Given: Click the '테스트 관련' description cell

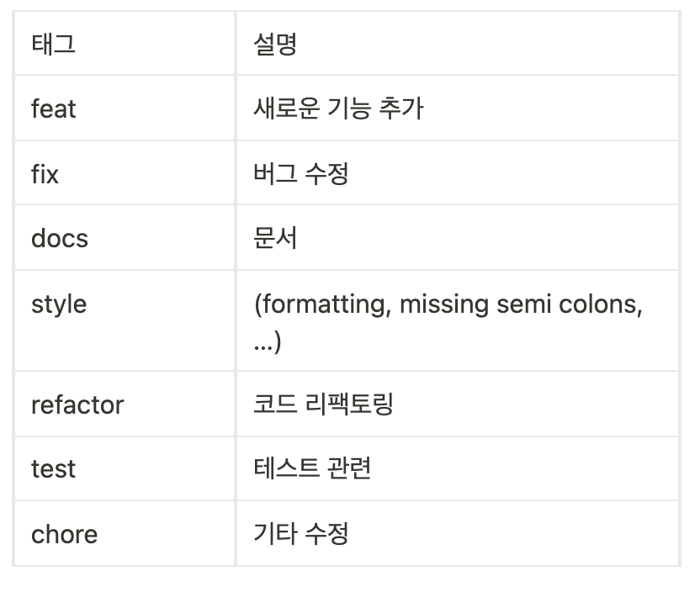Looking at the screenshot, I should (312, 468).
